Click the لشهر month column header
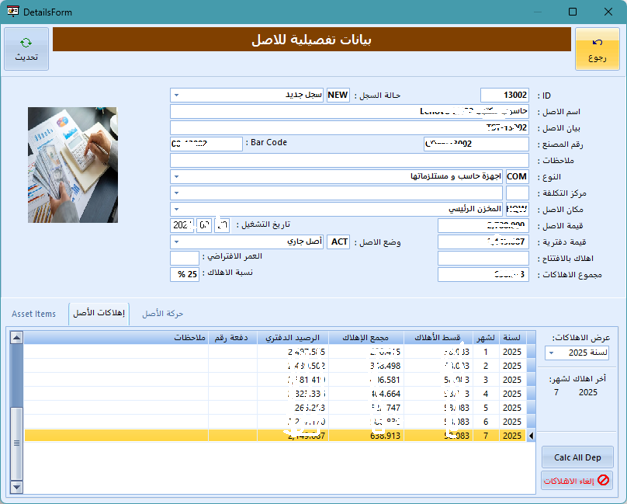The image size is (627, 504). 486,338
